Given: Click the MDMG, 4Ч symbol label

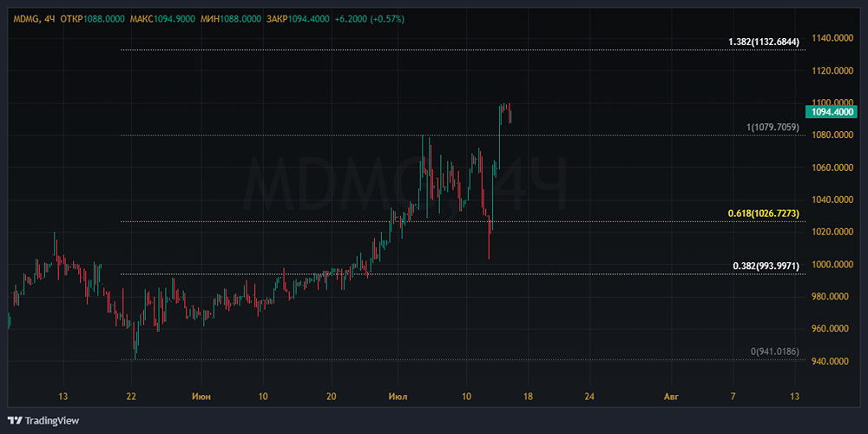Looking at the screenshot, I should 34,19.
